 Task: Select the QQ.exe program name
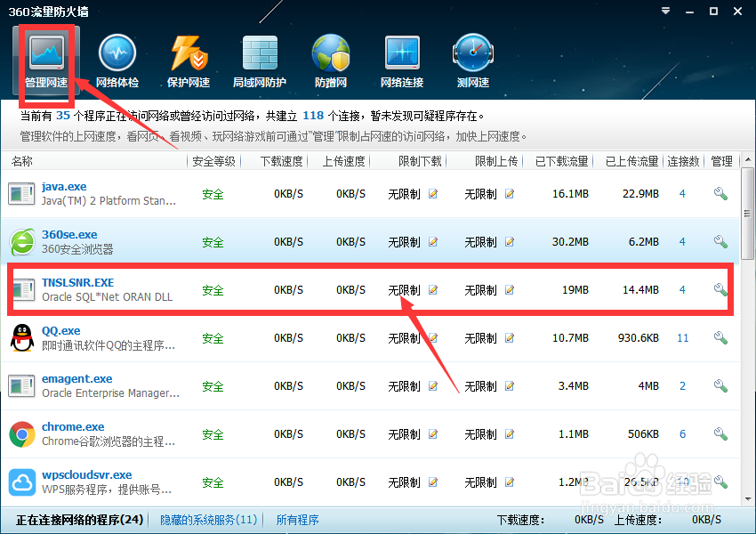[x=60, y=331]
